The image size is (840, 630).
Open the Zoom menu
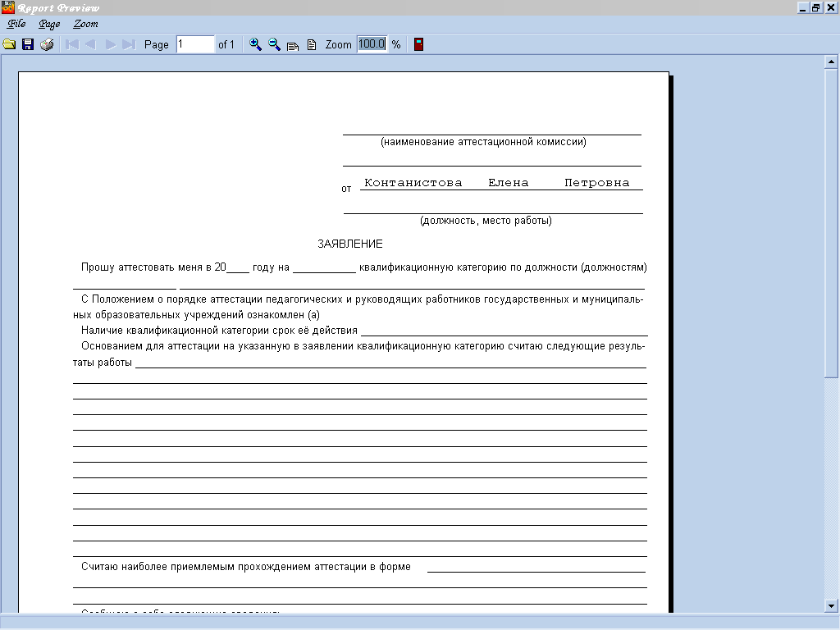tap(85, 24)
